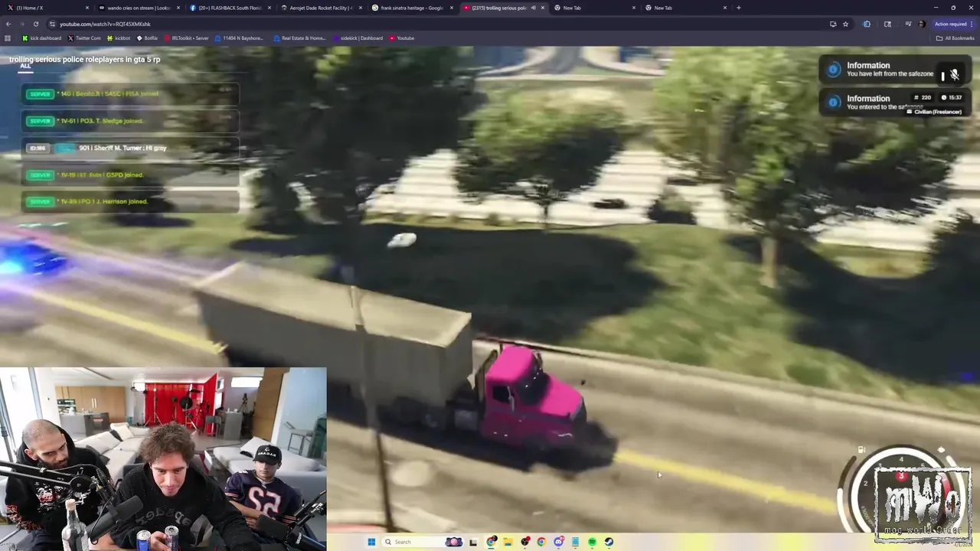The width and height of the screenshot is (980, 551).
Task: Switch to the FLASHBACK South Florida tab
Action: point(229,8)
